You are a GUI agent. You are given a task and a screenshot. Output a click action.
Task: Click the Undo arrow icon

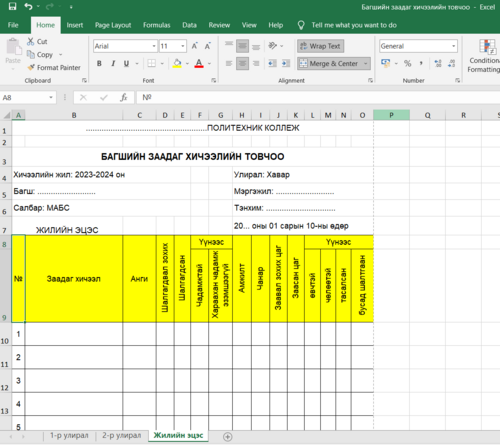[x=28, y=6]
